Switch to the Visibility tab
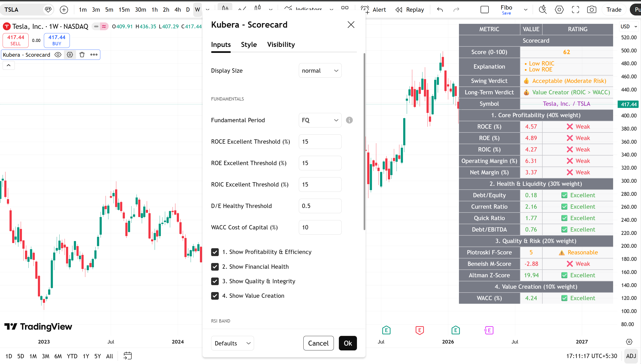The image size is (641, 364). coord(281,45)
